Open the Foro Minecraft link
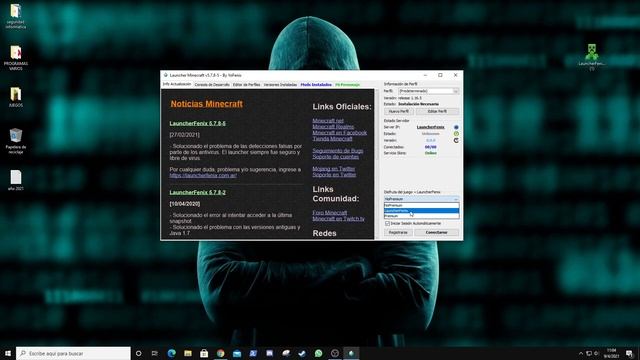 coord(329,213)
